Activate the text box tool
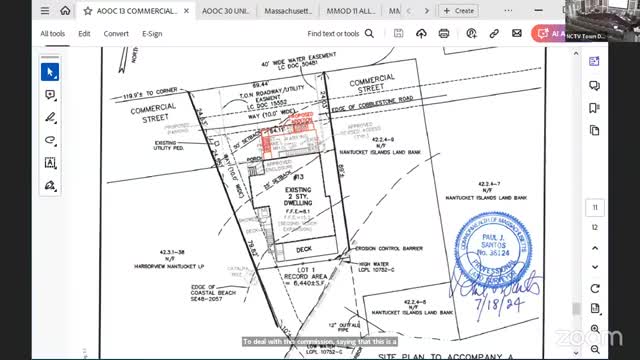Viewport: 640px width, 360px height. (50, 163)
